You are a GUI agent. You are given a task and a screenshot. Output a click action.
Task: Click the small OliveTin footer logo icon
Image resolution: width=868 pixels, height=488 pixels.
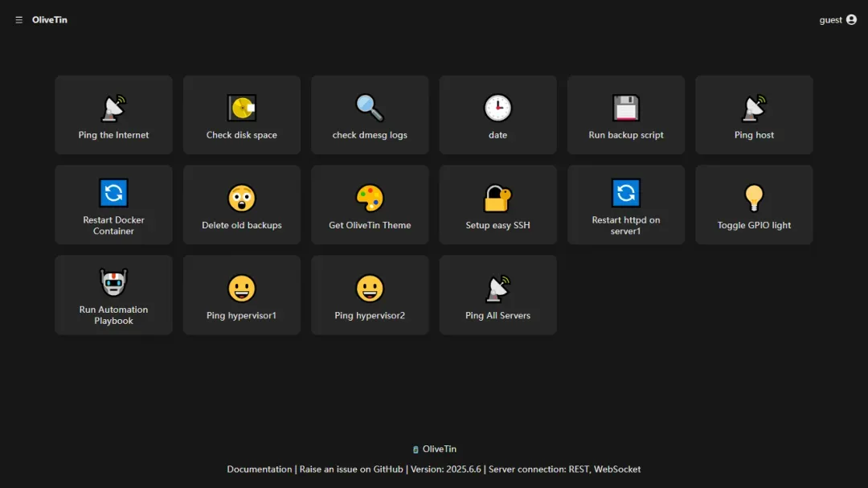(x=416, y=449)
